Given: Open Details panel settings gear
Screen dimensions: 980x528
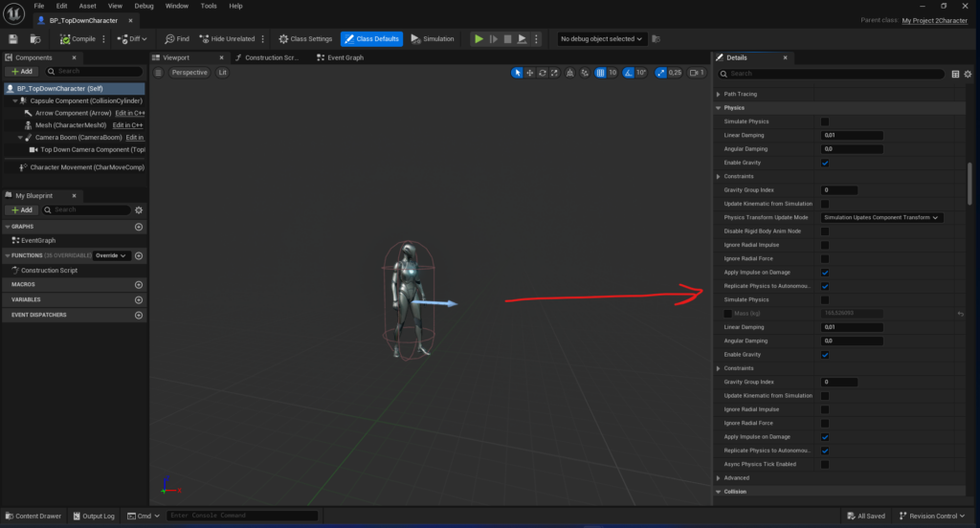Looking at the screenshot, I should 968,74.
